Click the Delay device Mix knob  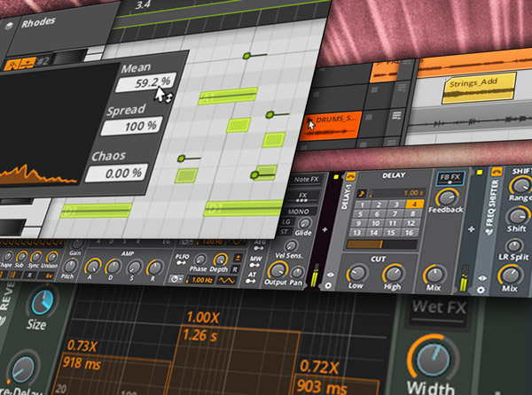434,275
